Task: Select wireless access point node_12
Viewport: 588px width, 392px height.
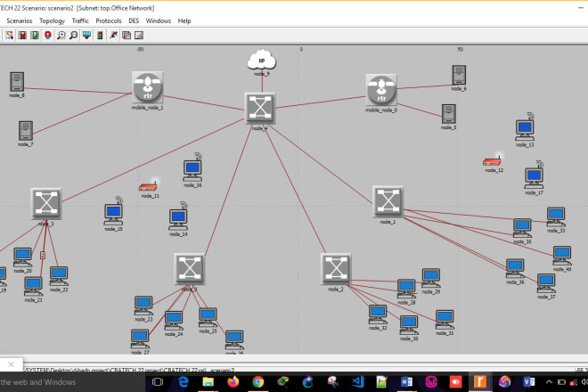Action: [492, 160]
